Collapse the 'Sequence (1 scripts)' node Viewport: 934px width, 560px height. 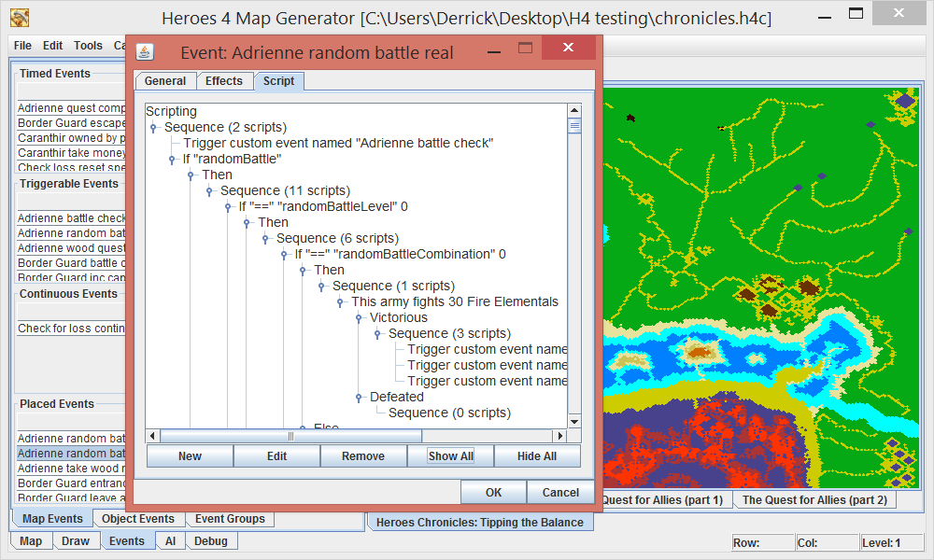(321, 287)
